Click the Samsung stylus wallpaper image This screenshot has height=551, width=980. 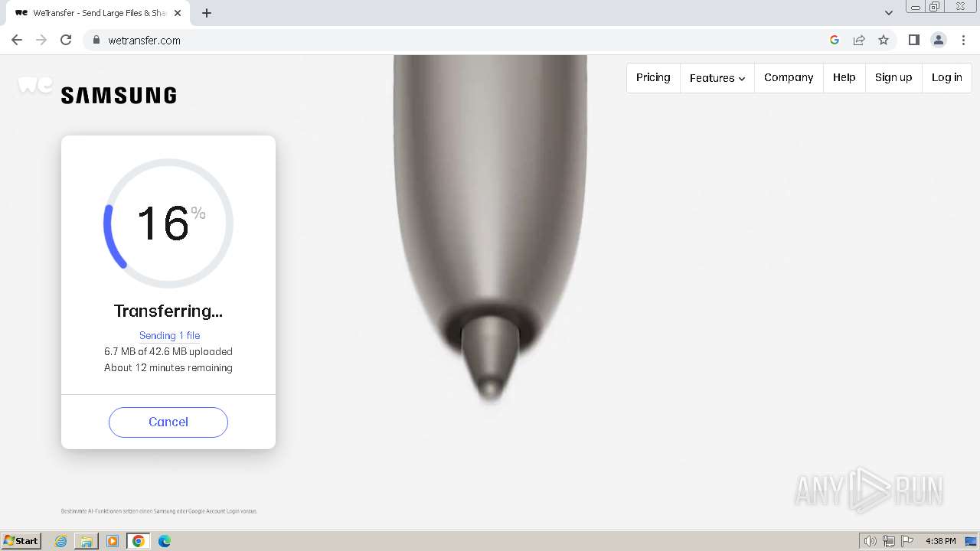490,230
